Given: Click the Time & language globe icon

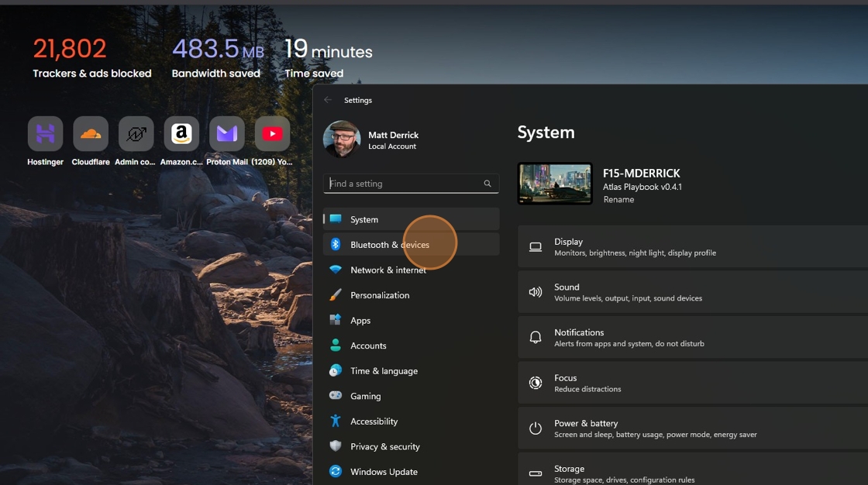Looking at the screenshot, I should click(336, 370).
